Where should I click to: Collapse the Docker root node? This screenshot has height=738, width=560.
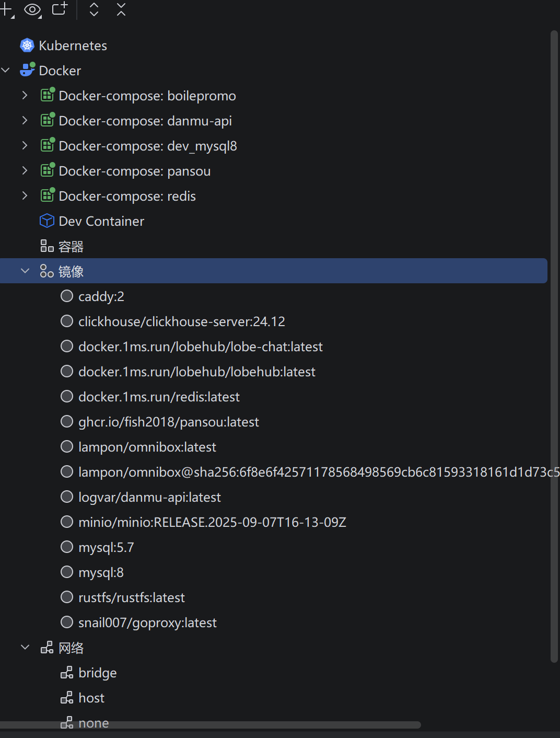point(6,70)
